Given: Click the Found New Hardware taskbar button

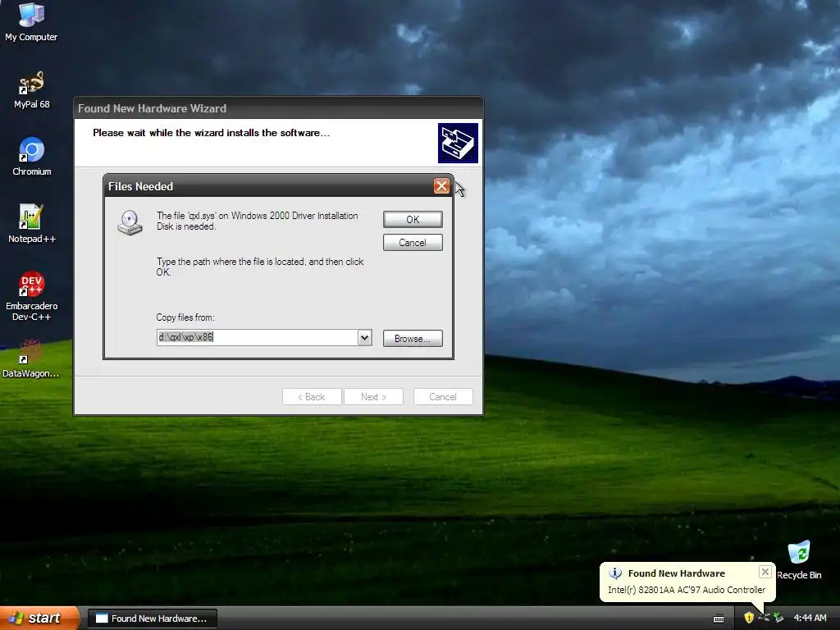Looking at the screenshot, I should click(152, 619).
